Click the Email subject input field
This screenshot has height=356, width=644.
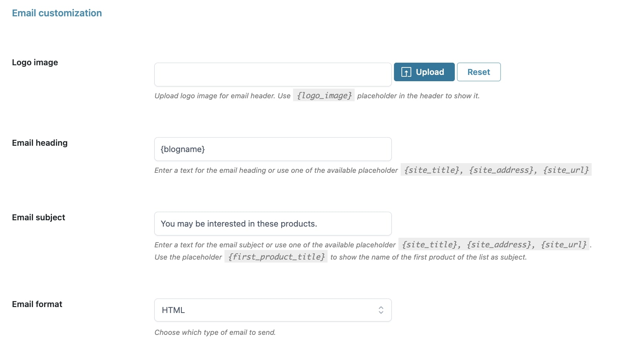[273, 224]
